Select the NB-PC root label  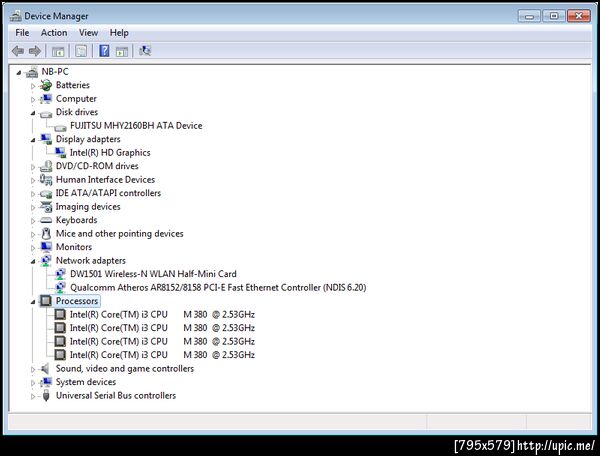coord(55,72)
